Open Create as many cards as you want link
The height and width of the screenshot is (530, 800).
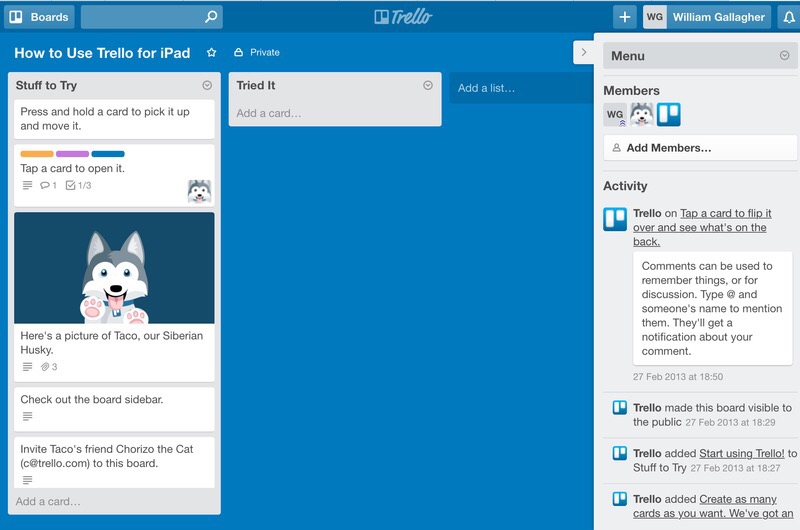[x=713, y=506]
